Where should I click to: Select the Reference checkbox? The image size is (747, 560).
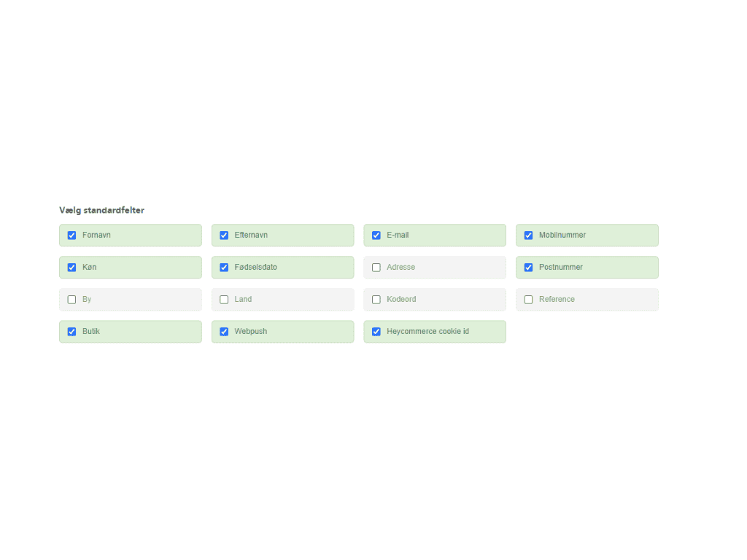(x=529, y=300)
